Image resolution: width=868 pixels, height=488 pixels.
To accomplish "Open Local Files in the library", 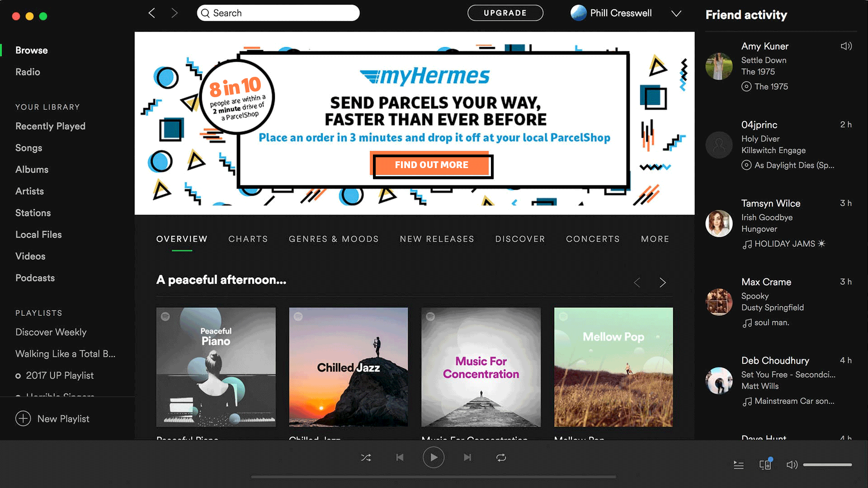I will [x=38, y=235].
